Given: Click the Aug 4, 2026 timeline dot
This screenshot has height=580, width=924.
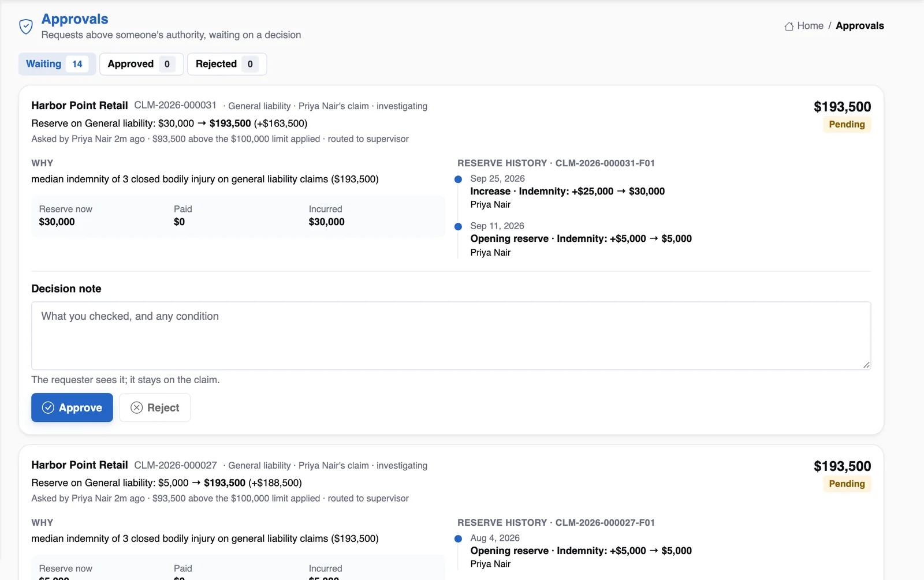Looking at the screenshot, I should [x=458, y=539].
